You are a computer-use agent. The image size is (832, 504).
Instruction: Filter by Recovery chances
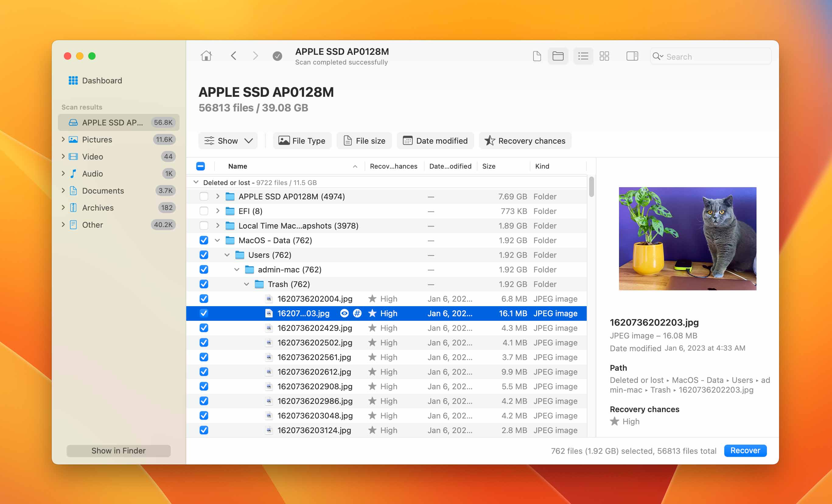525,141
